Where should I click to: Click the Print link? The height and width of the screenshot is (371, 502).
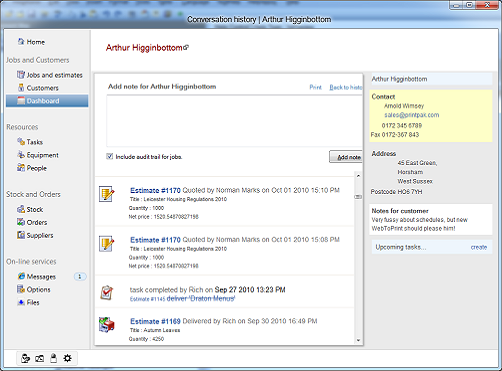pyautogui.click(x=315, y=87)
